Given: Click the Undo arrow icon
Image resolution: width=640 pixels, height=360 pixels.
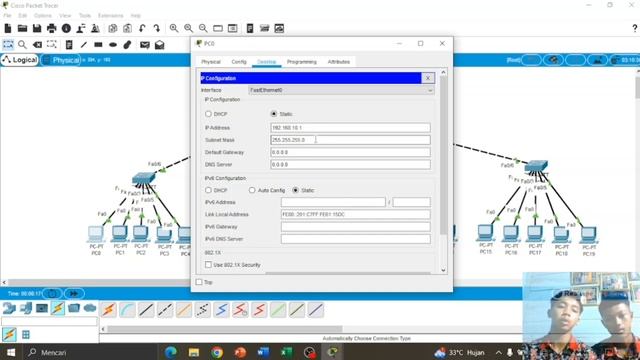Looking at the screenshot, I should (x=142, y=28).
